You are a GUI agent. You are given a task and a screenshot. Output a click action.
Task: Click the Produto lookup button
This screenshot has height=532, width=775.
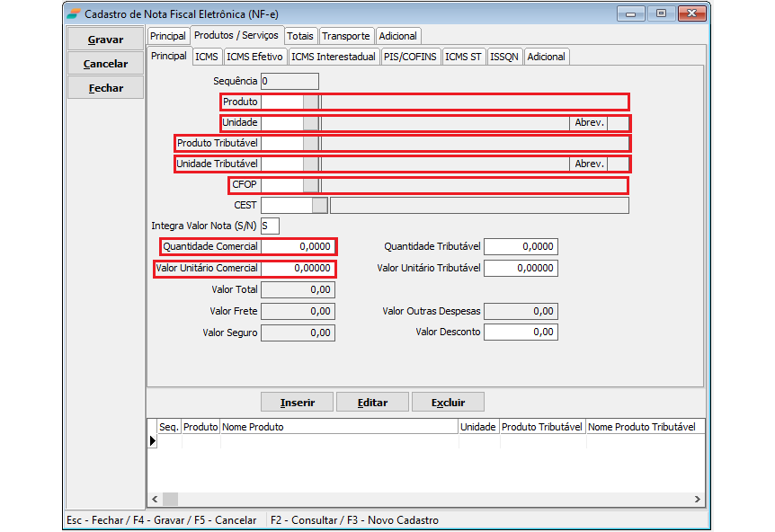pyautogui.click(x=311, y=102)
